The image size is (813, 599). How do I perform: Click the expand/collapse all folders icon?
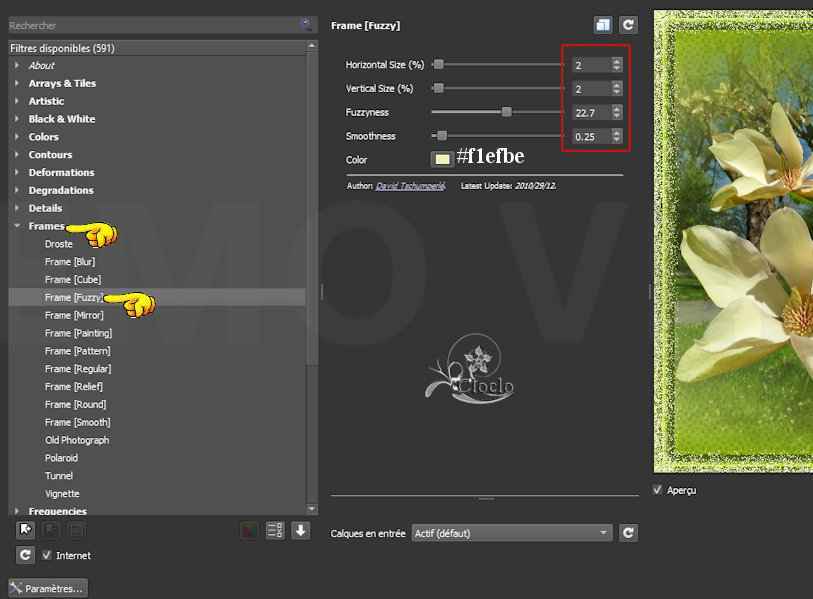(x=275, y=531)
